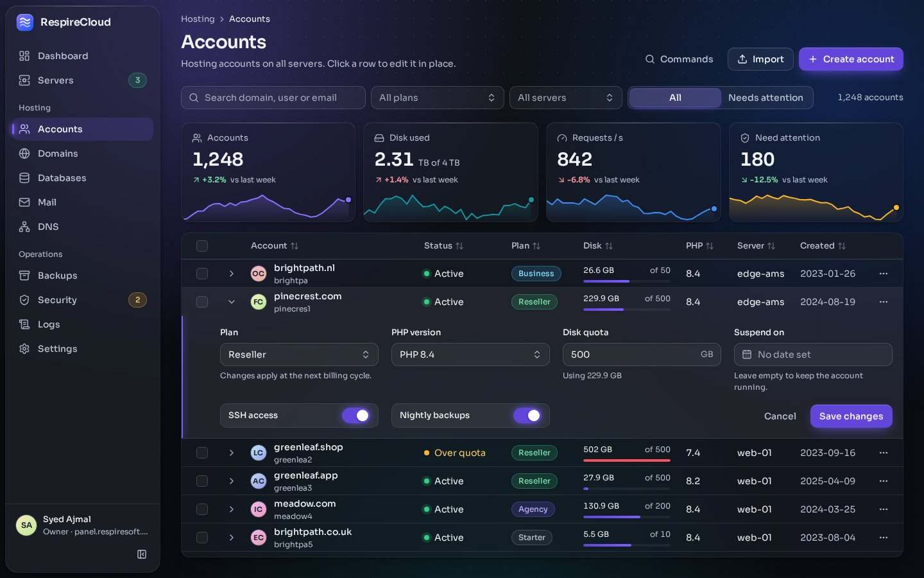Expand the greenleaf.app row
Image resolution: width=924 pixels, height=578 pixels.
[232, 481]
